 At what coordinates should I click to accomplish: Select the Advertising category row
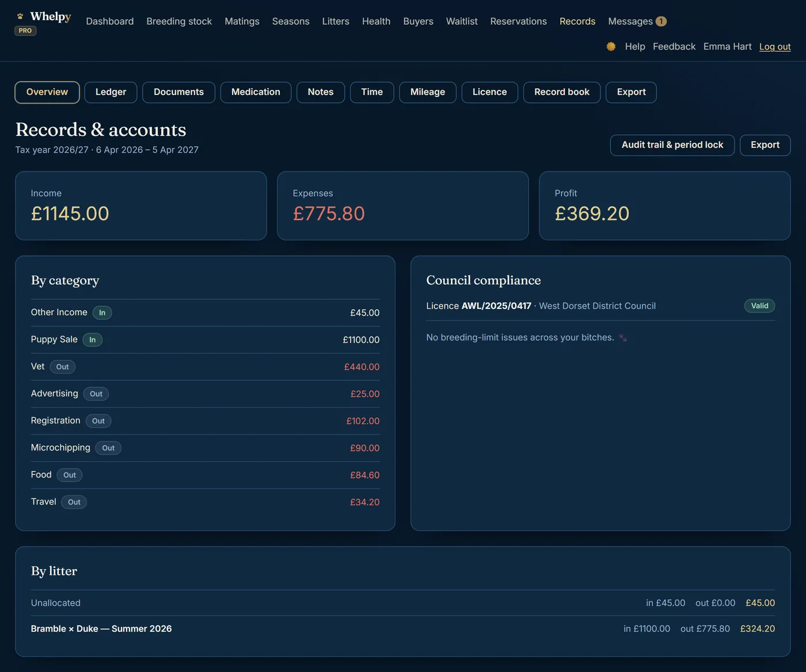[x=205, y=394]
